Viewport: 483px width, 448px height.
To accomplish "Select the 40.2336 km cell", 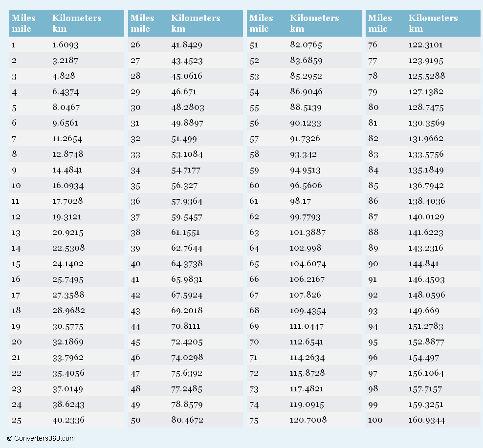I will [x=68, y=420].
